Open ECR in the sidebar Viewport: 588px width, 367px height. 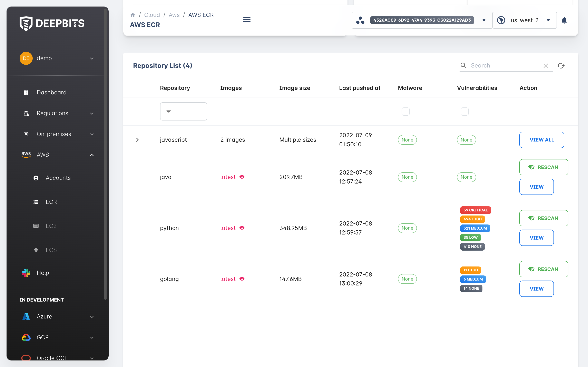(51, 202)
